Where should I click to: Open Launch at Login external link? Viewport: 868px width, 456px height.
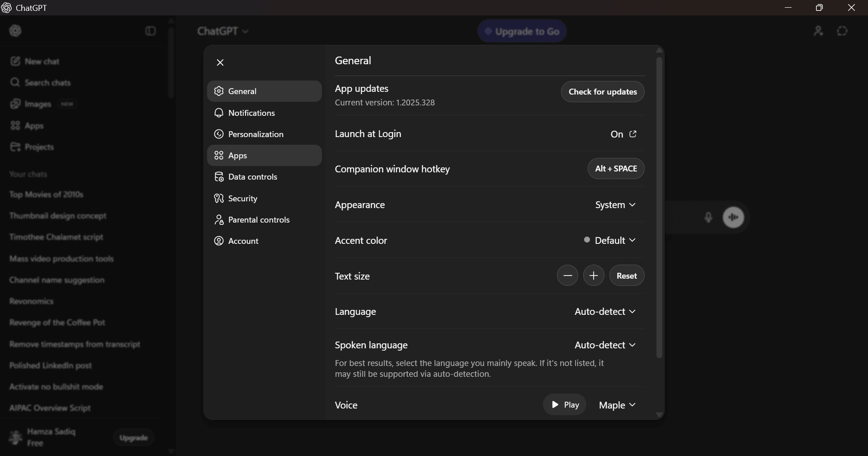click(633, 134)
